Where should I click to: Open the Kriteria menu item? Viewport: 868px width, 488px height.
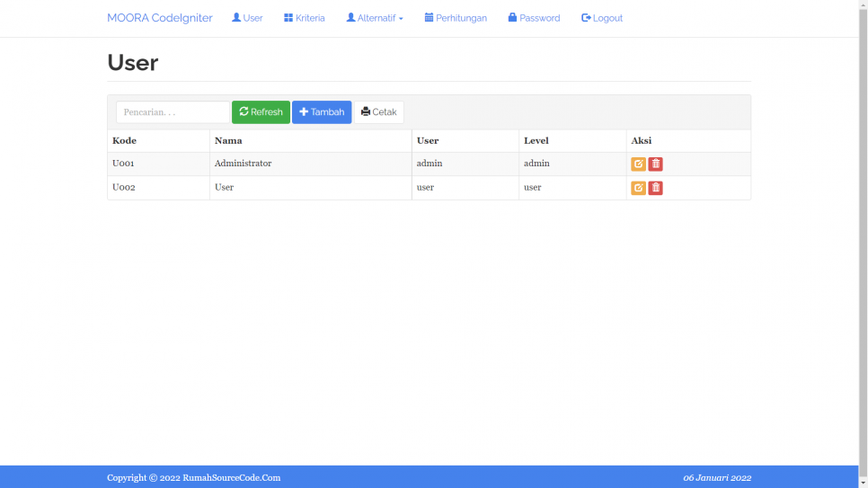305,18
